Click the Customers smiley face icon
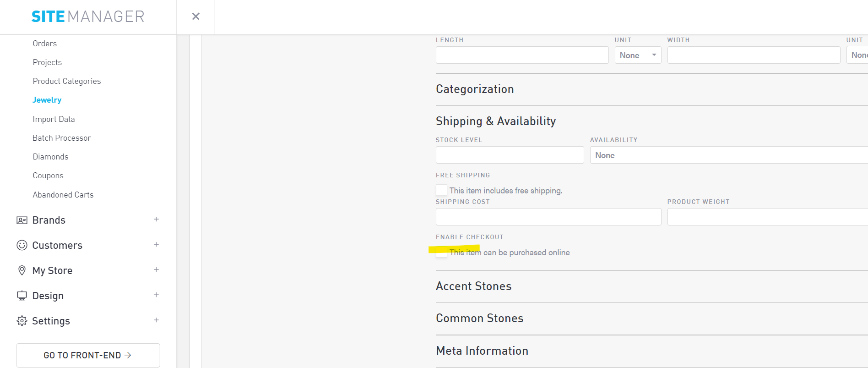 (x=22, y=245)
